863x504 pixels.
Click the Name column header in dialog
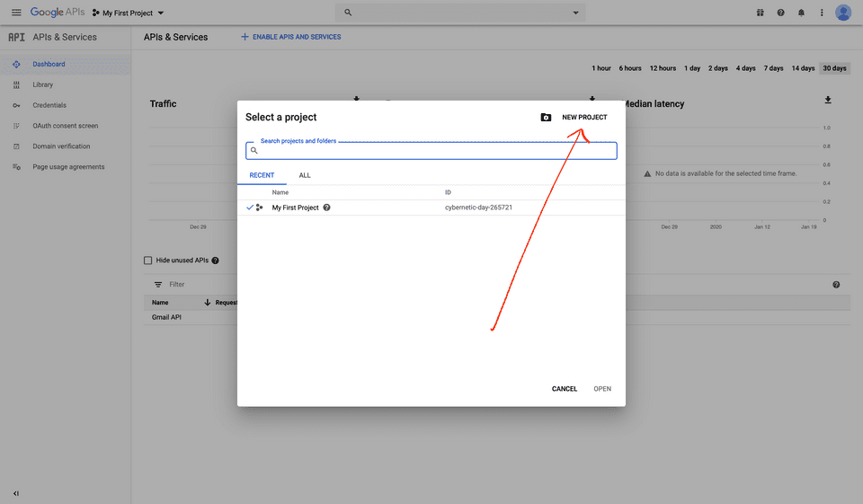(280, 192)
